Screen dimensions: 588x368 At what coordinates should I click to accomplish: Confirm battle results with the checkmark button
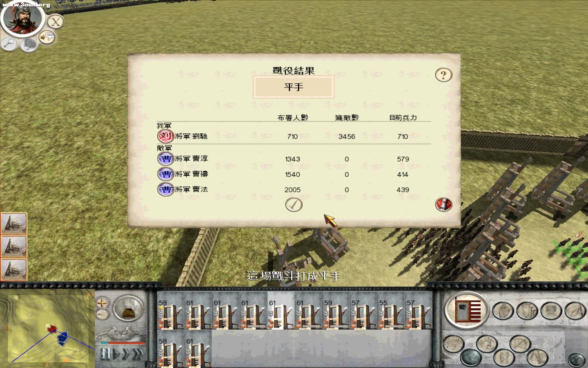[x=294, y=204]
